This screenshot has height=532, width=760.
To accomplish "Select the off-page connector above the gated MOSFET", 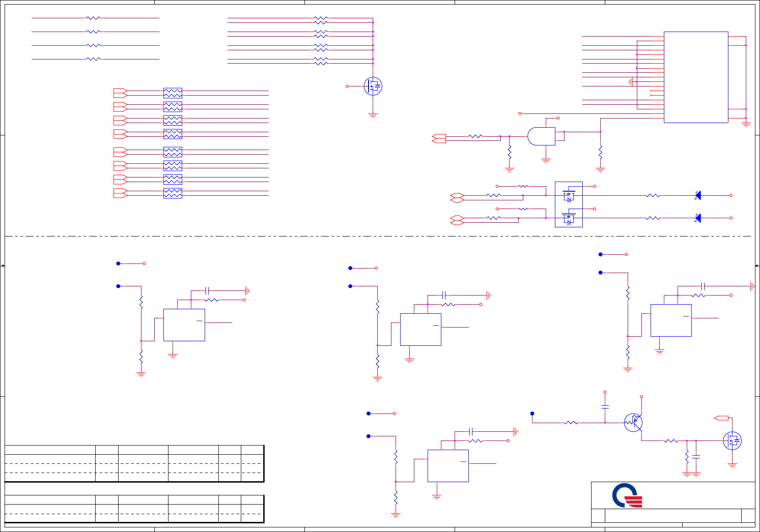I will (721, 418).
